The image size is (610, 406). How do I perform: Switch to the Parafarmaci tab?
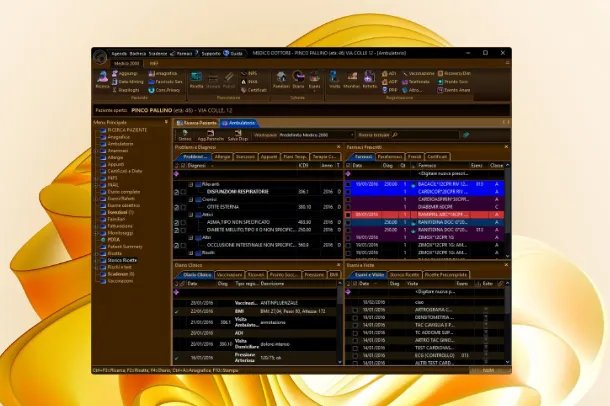(389, 157)
